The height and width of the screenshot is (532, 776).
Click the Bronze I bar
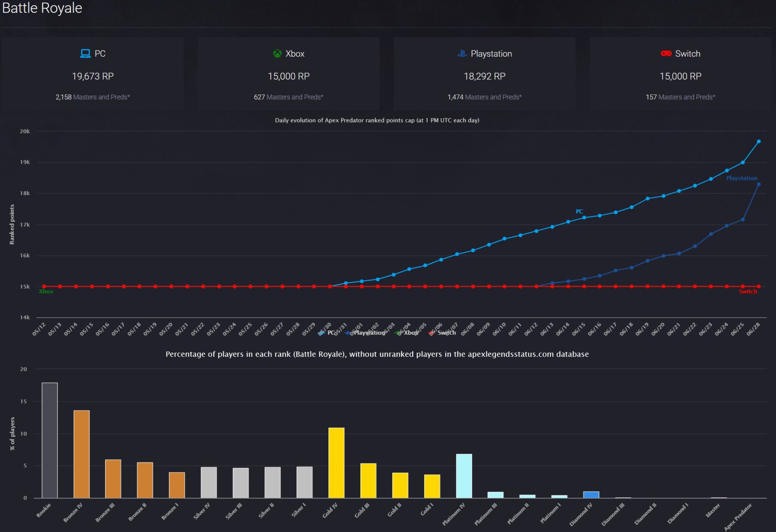coord(177,485)
